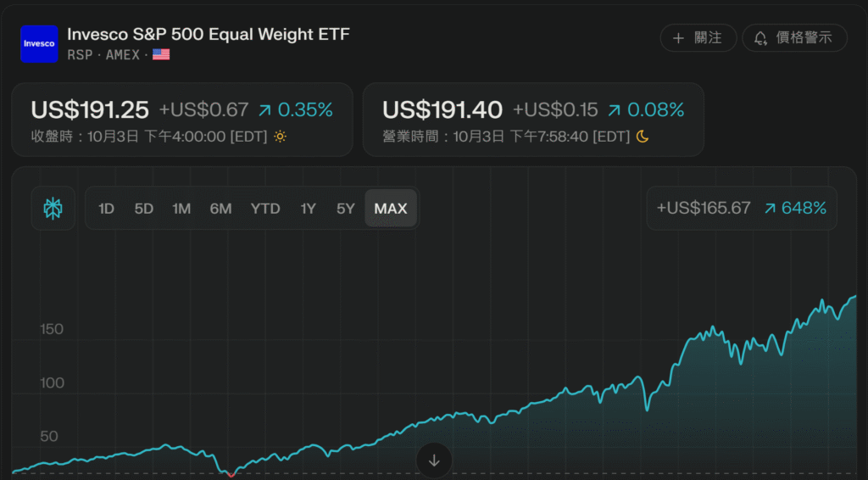The height and width of the screenshot is (480, 868).
Task: Switch to YTD range
Action: [265, 209]
